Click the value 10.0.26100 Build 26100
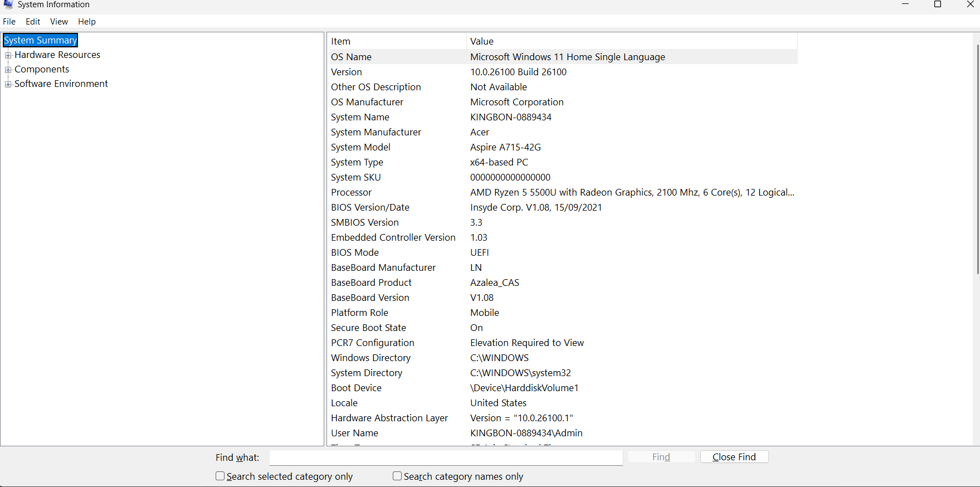Viewport: 980px width, 487px height. click(x=518, y=72)
